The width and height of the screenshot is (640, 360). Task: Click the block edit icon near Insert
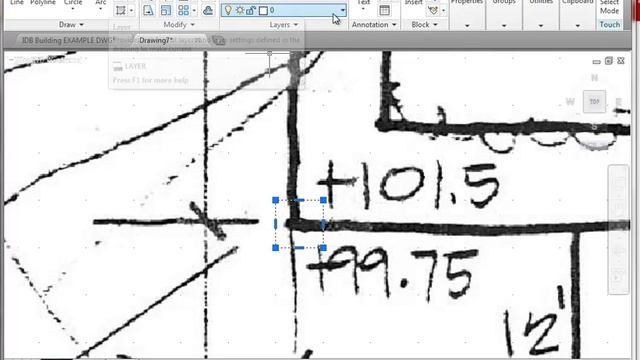point(433,10)
